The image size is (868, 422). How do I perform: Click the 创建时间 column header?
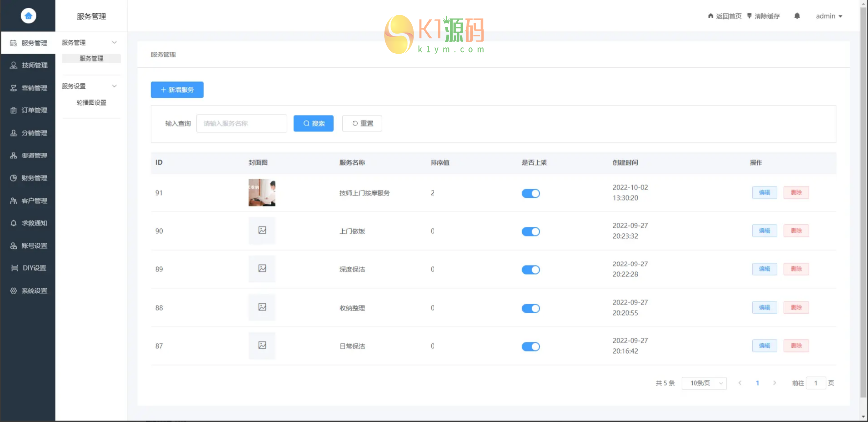pos(625,163)
